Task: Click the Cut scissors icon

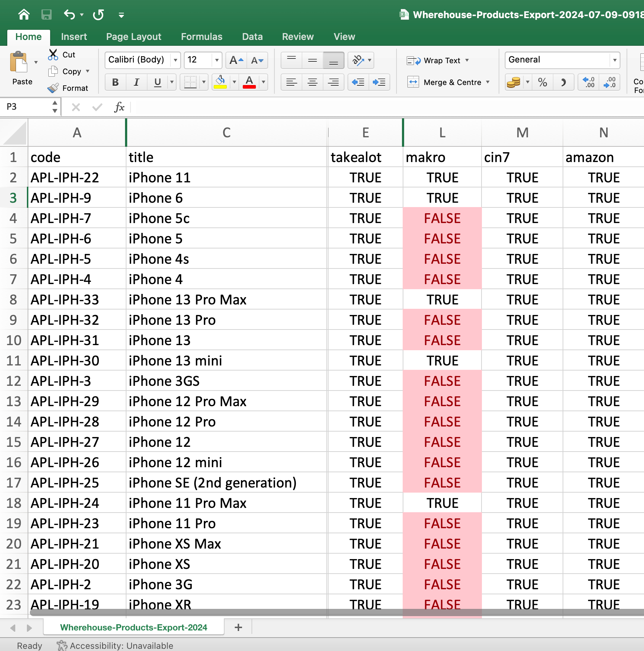Action: pyautogui.click(x=53, y=55)
